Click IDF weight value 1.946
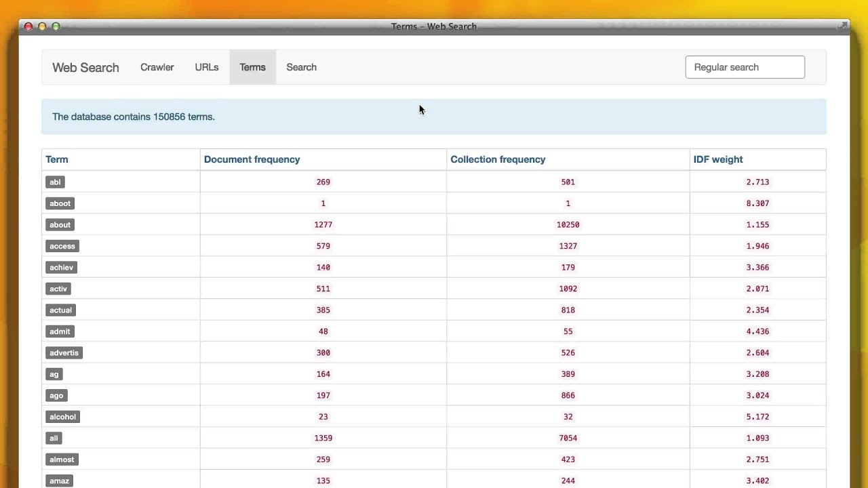The image size is (868, 488). pyautogui.click(x=757, y=246)
